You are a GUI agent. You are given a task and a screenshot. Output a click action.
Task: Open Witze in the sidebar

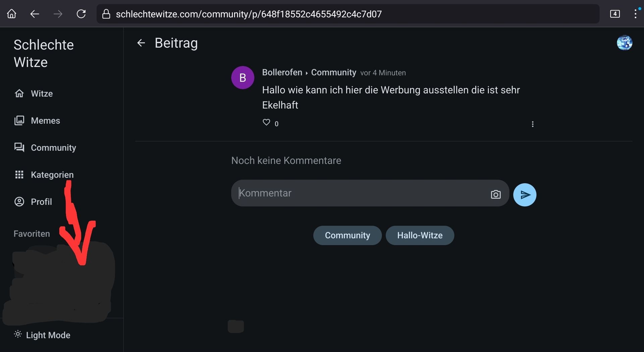pyautogui.click(x=42, y=94)
